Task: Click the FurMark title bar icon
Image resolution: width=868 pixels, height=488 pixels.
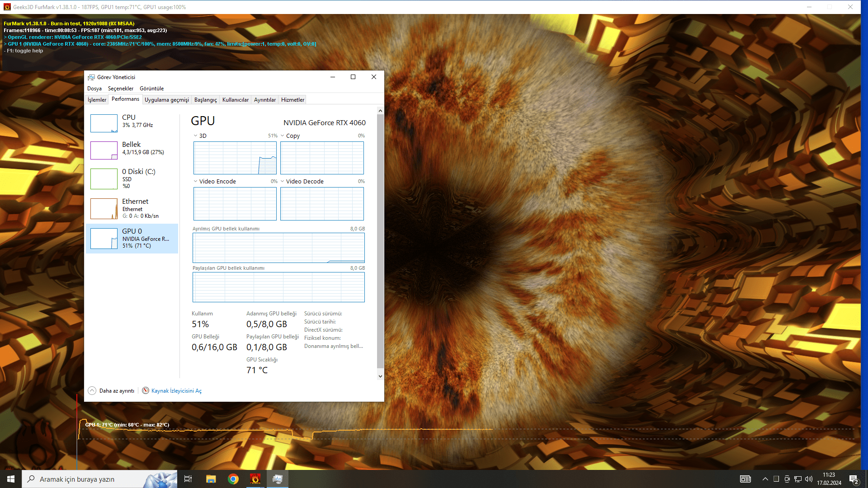Action: [x=7, y=7]
